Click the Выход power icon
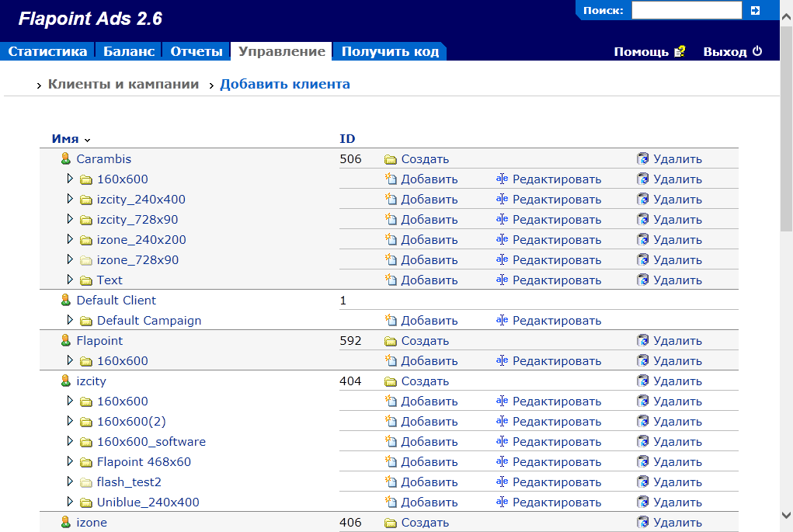793x532 pixels. 757,51
